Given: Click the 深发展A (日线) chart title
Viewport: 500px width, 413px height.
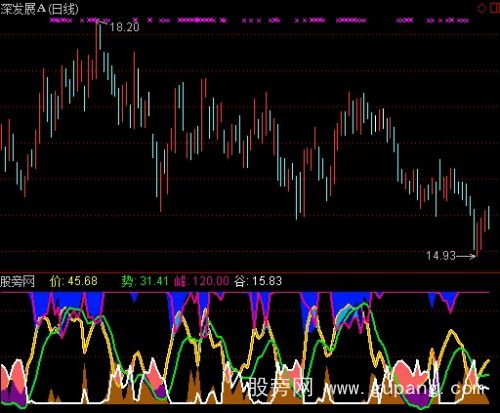Looking at the screenshot, I should pos(39,9).
